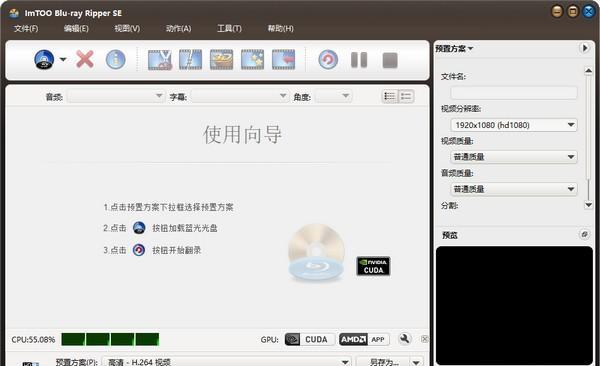600x366 pixels.
Task: Open the 编辑(E) menu
Action: 76,29
